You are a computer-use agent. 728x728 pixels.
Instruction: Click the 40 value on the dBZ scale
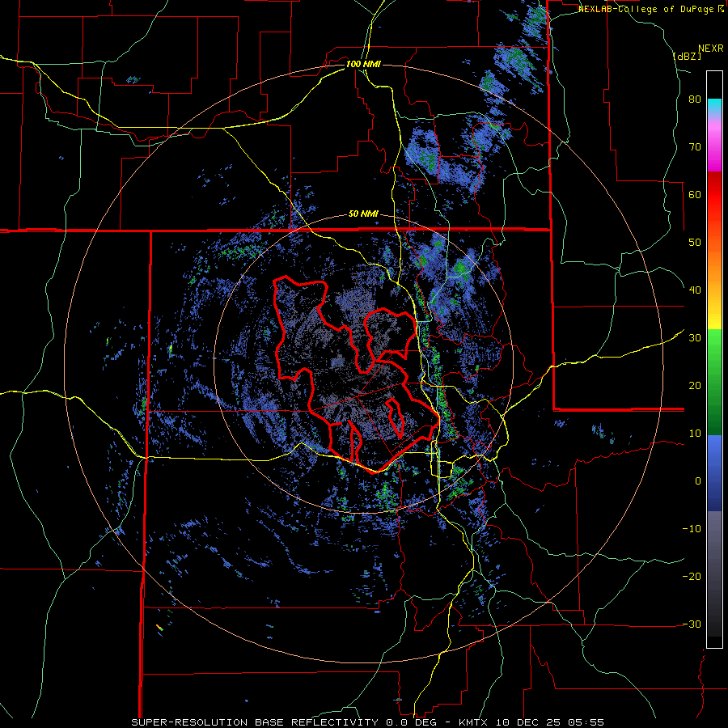click(695, 290)
